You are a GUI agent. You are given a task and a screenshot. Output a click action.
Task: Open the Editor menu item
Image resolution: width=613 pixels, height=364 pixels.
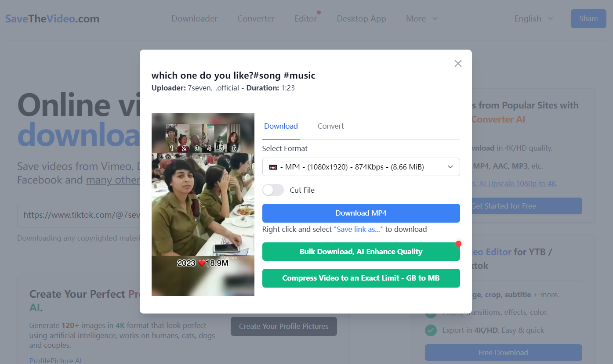coord(306,19)
